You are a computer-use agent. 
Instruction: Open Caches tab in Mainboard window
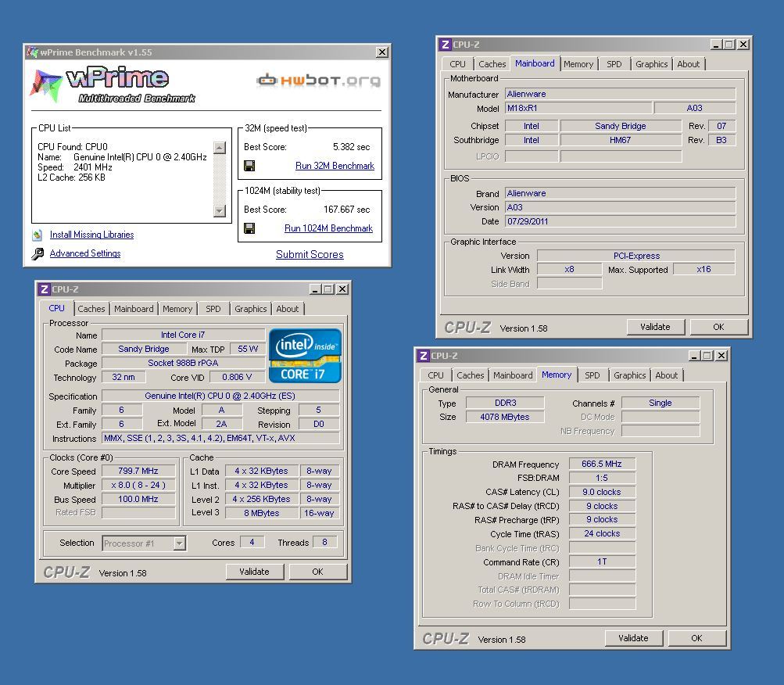(492, 64)
